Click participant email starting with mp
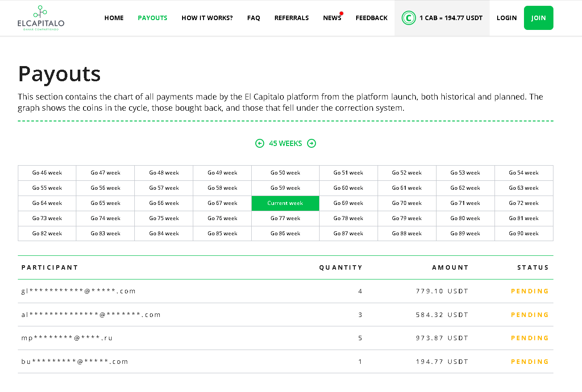Viewport: 582px width, 392px height. coord(67,338)
